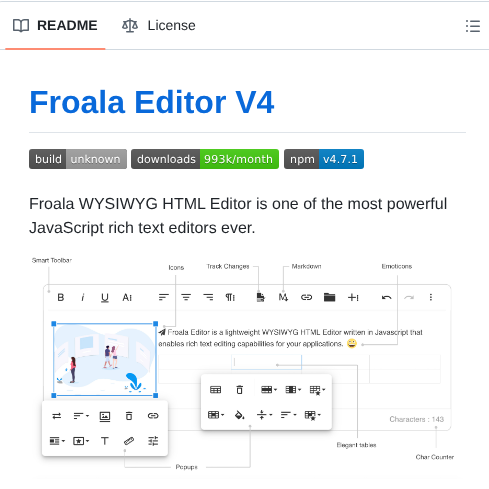Open the README tab

pos(55,26)
